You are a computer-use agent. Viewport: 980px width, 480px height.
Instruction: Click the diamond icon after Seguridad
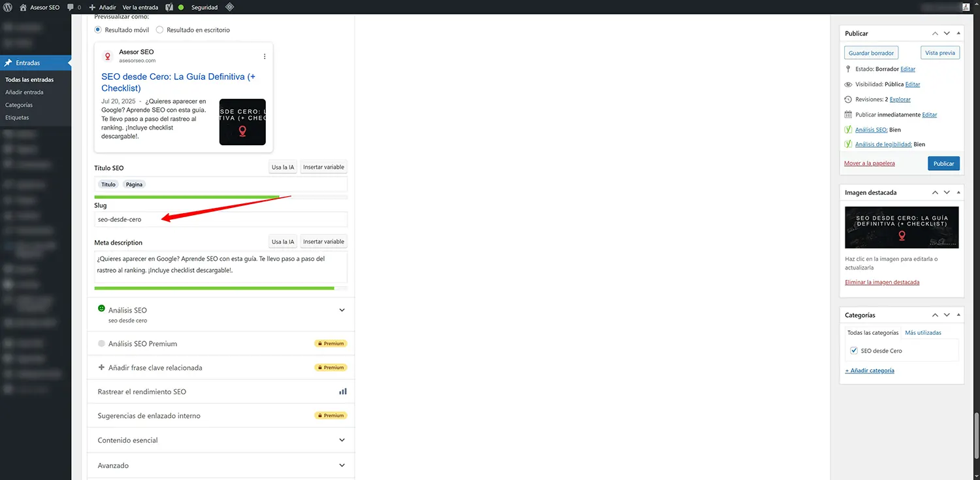(229, 7)
